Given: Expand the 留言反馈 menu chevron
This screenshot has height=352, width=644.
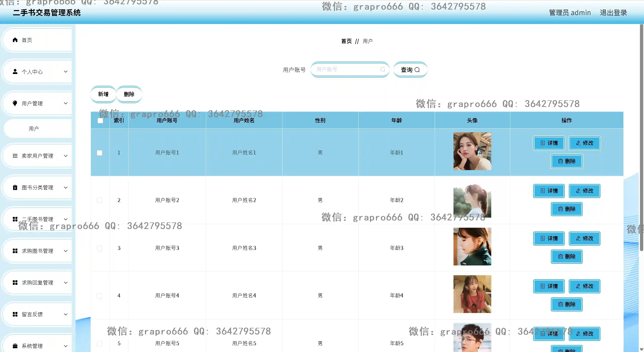Looking at the screenshot, I should point(66,314).
